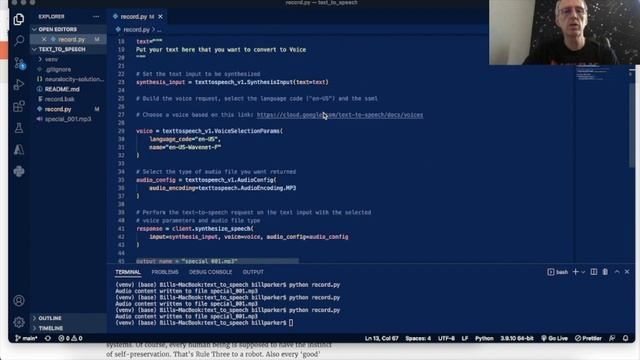Click the LF end of line status item
The height and width of the screenshot is (360, 640).
(464, 338)
